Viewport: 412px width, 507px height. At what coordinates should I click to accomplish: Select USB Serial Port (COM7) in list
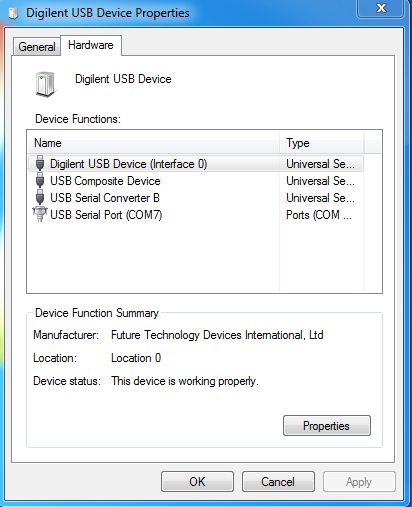pyautogui.click(x=196, y=215)
